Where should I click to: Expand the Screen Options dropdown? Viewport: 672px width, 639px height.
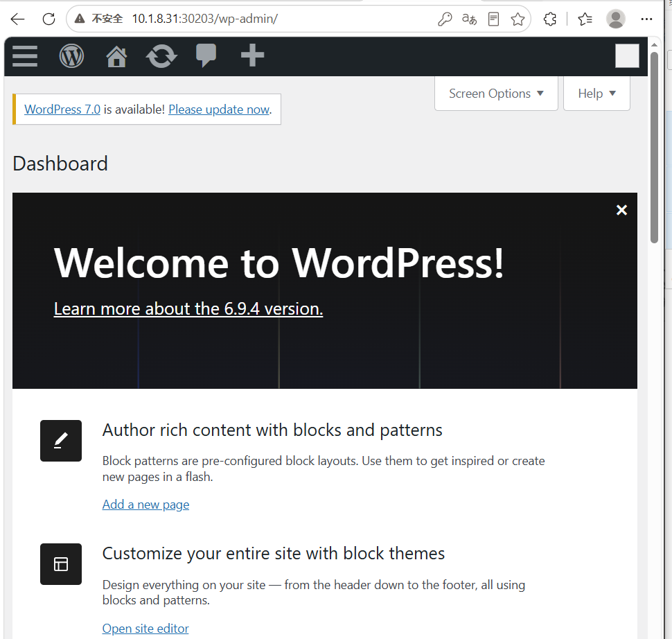point(496,94)
